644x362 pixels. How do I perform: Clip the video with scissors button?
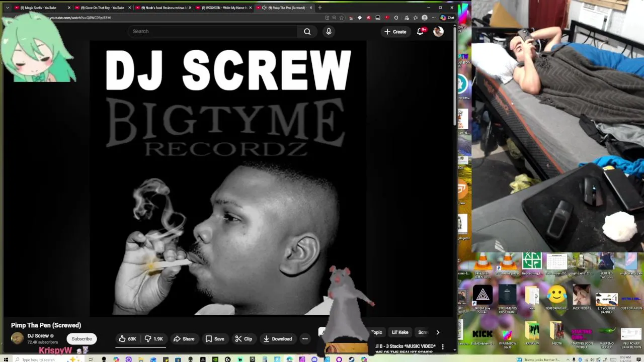click(244, 339)
